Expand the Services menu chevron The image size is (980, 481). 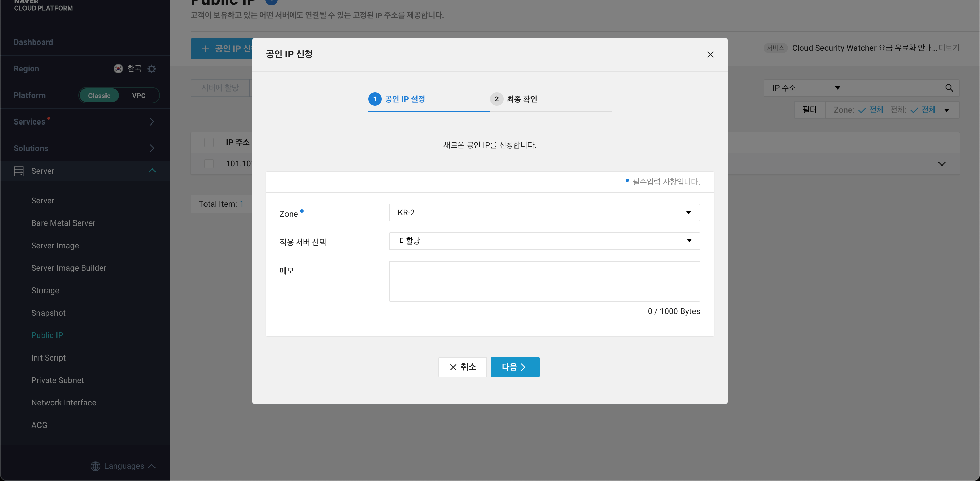(x=152, y=122)
